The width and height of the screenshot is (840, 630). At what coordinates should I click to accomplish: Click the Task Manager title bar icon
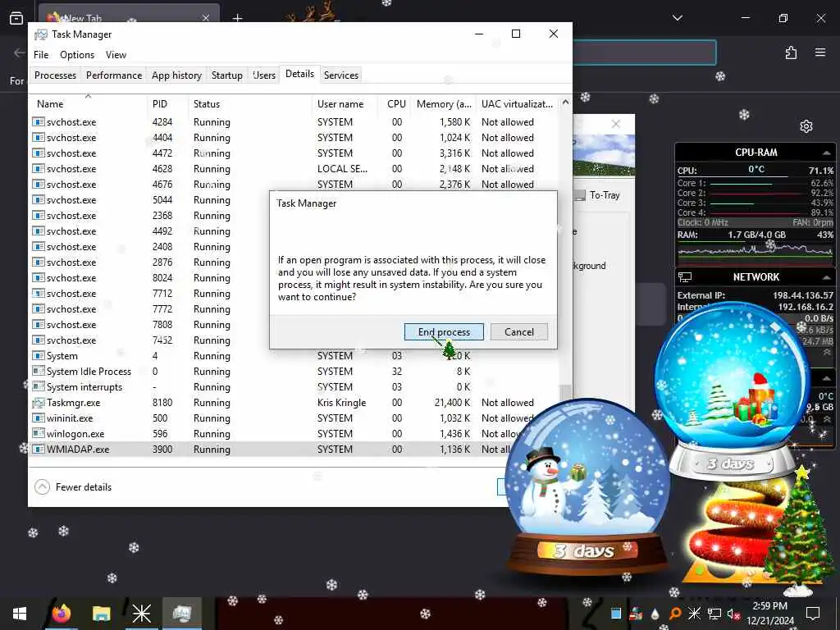click(x=41, y=34)
